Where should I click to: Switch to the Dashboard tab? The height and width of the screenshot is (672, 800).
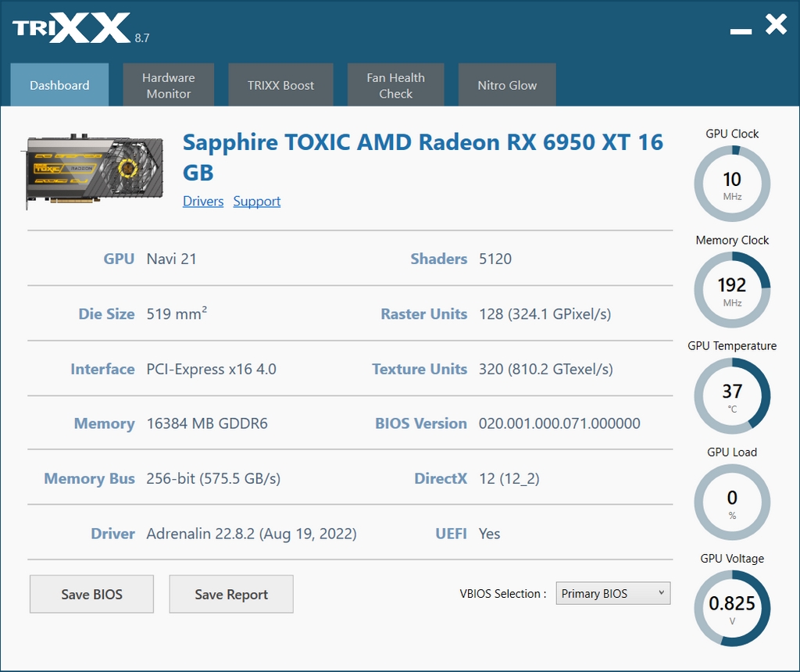(59, 84)
